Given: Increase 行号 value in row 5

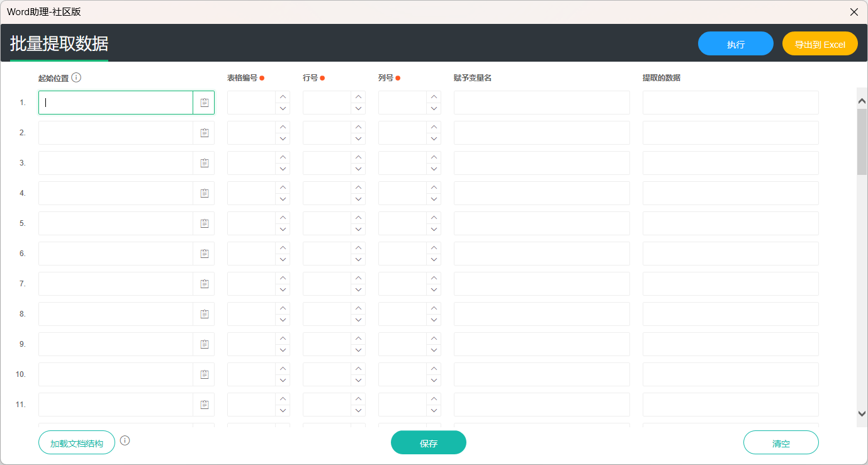Looking at the screenshot, I should 358,218.
